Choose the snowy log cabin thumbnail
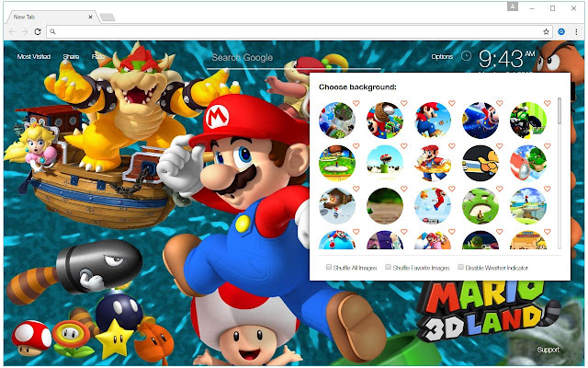588x368 pixels. point(337,206)
